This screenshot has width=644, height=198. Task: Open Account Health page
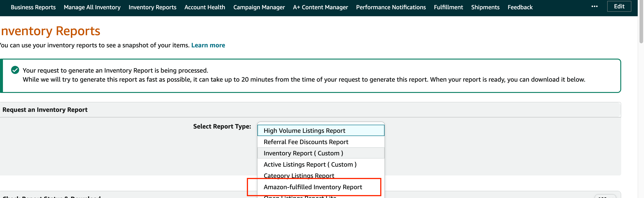[x=204, y=7]
